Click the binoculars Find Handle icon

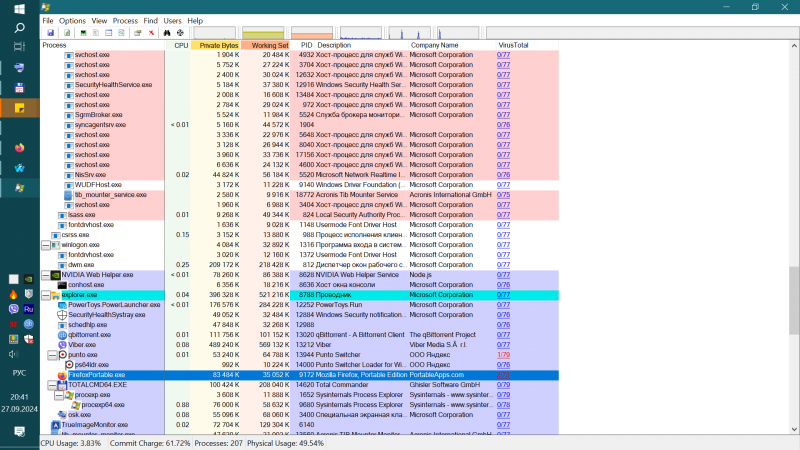pos(167,33)
